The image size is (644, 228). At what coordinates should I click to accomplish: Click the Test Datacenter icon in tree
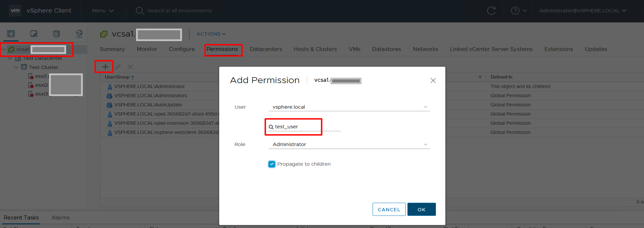coord(18,58)
